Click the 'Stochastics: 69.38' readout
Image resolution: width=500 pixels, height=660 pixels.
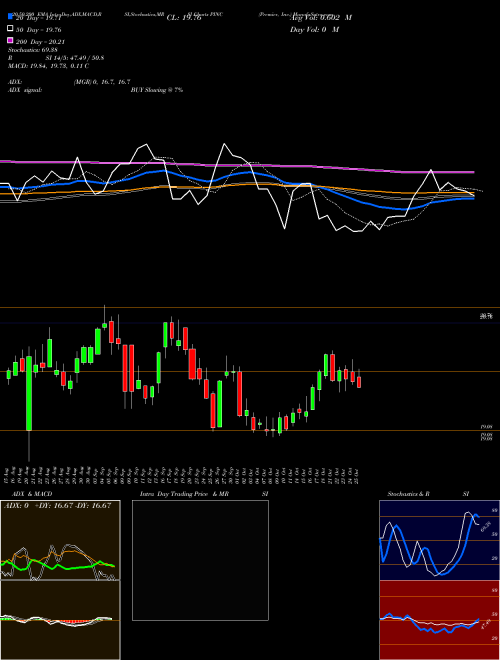pos(33,50)
